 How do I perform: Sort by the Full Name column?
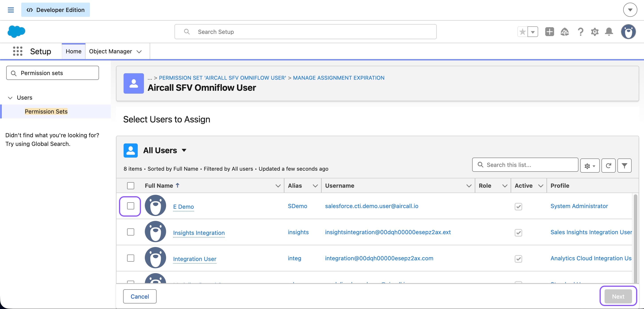pos(159,186)
